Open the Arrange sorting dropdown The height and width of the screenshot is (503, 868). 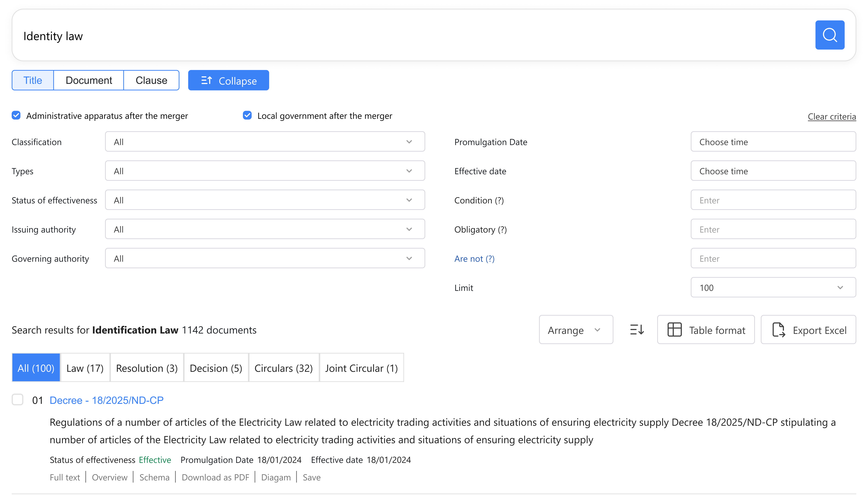tap(576, 330)
